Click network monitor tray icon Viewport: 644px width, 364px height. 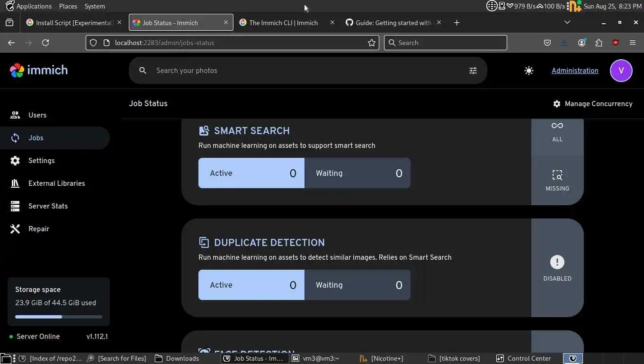pyautogui.click(x=502, y=6)
